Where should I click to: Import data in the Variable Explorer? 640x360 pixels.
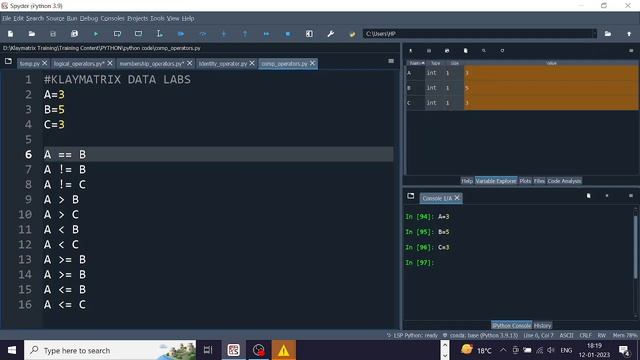pyautogui.click(x=411, y=51)
